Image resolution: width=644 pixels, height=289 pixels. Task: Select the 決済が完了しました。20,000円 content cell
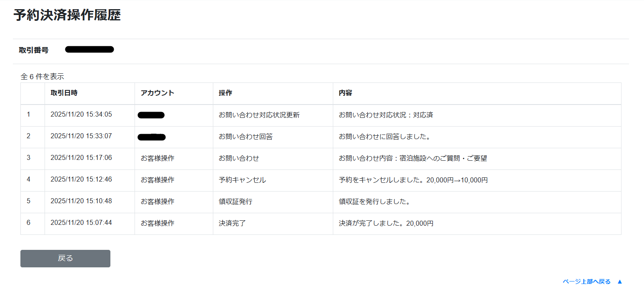[x=386, y=223]
